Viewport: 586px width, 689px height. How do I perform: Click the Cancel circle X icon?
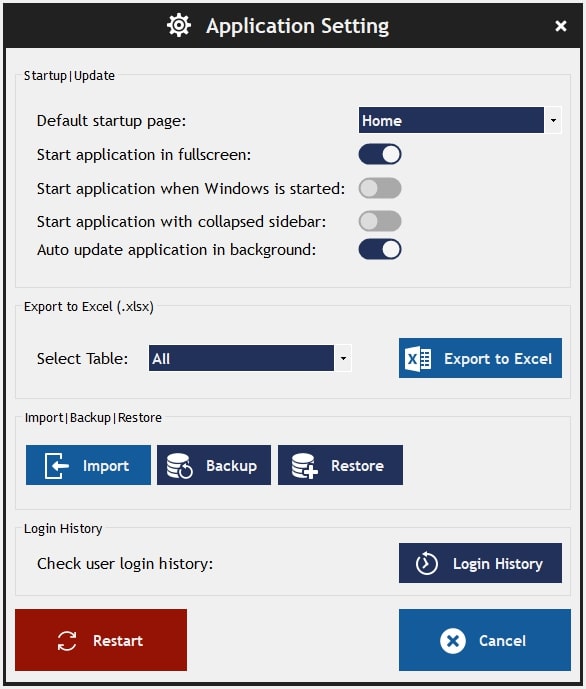pos(453,641)
